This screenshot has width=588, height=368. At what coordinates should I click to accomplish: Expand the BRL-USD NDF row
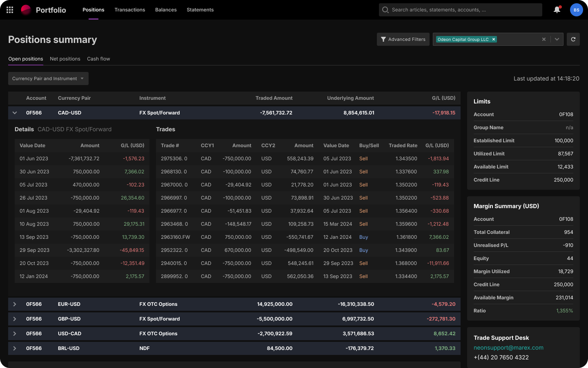15,348
